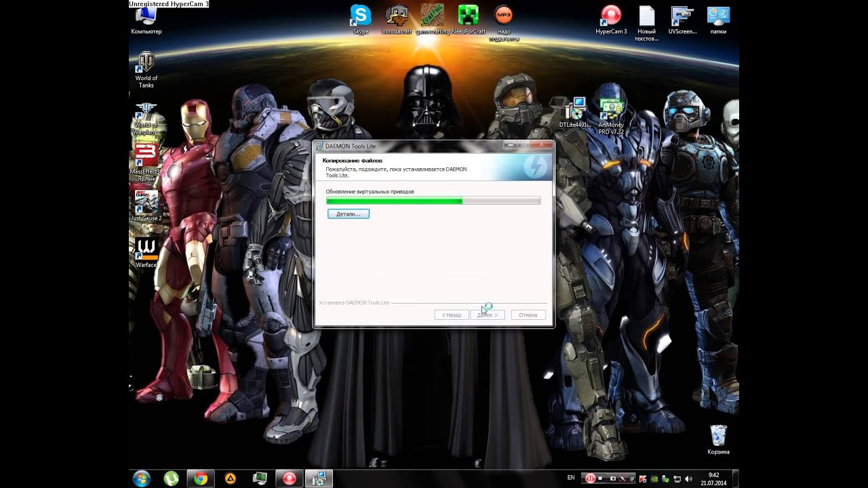Open uTorrent from the taskbar
This screenshot has width=868, height=488.
click(x=172, y=479)
